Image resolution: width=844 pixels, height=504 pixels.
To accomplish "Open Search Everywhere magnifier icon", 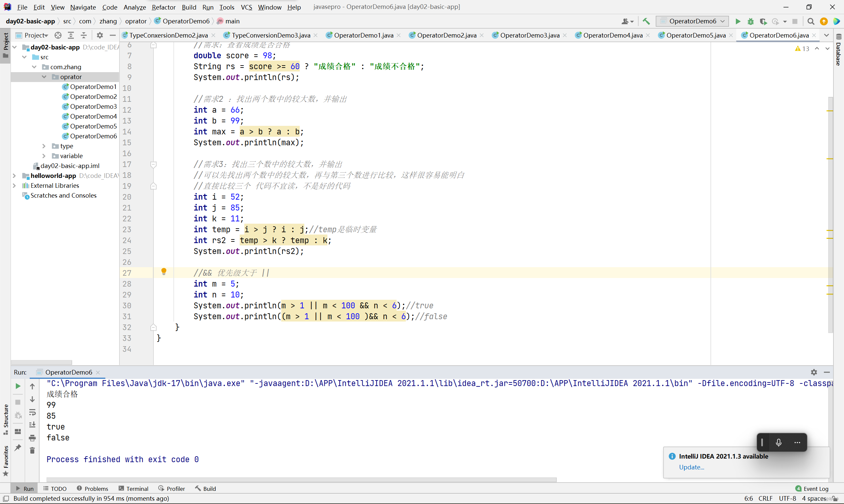I will pos(811,21).
